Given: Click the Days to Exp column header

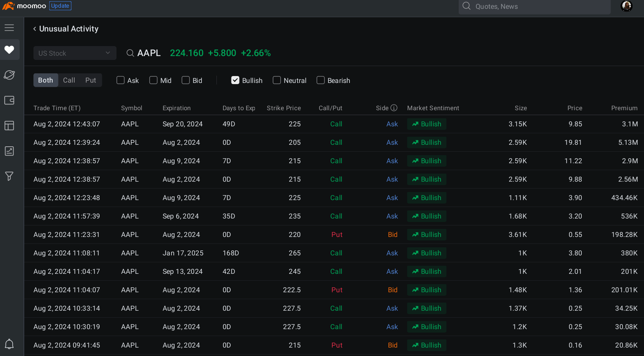Looking at the screenshot, I should pyautogui.click(x=239, y=108).
